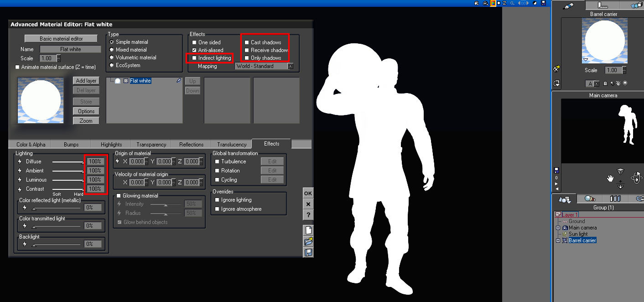The width and height of the screenshot is (644, 302).
Task: Click the lightning icon next to Ambient
Action: [x=20, y=171]
